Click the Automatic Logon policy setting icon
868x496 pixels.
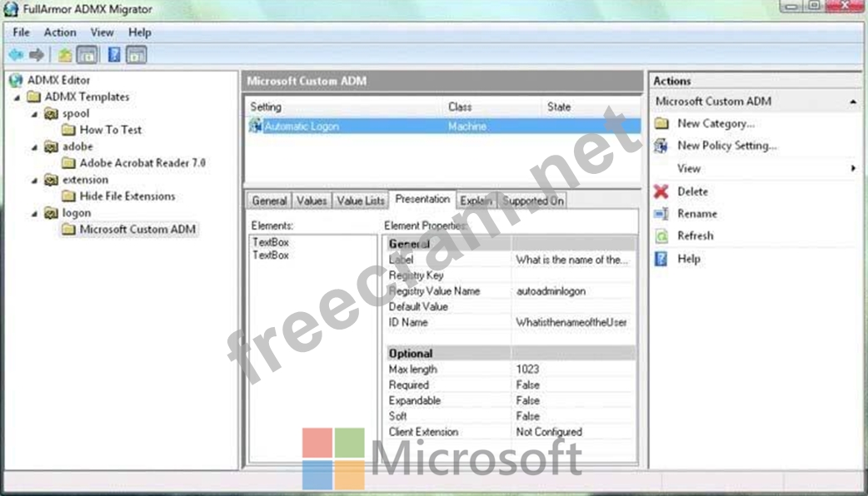click(x=255, y=126)
